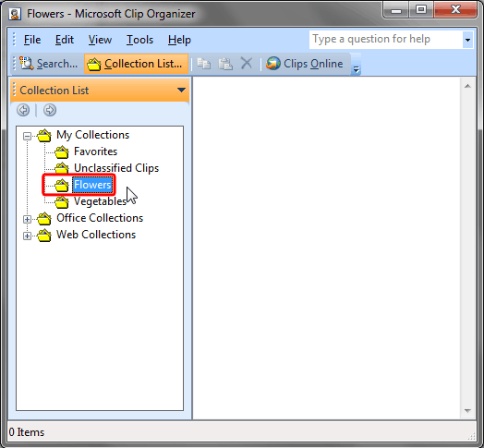This screenshot has height=448, width=484.
Task: Select the Vegetables collection label
Action: point(100,201)
